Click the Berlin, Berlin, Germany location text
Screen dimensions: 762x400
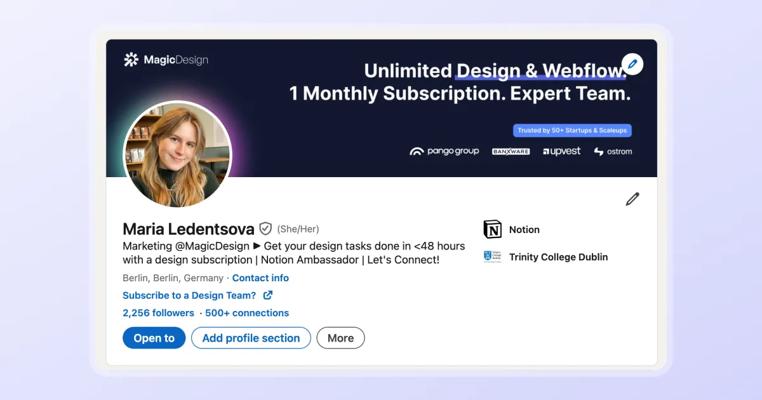pos(173,278)
